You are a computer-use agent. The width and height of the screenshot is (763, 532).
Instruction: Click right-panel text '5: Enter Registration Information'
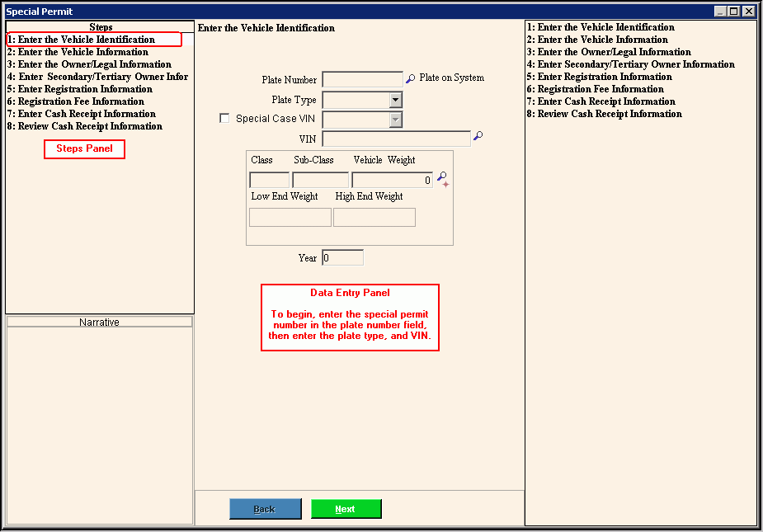[x=600, y=77]
